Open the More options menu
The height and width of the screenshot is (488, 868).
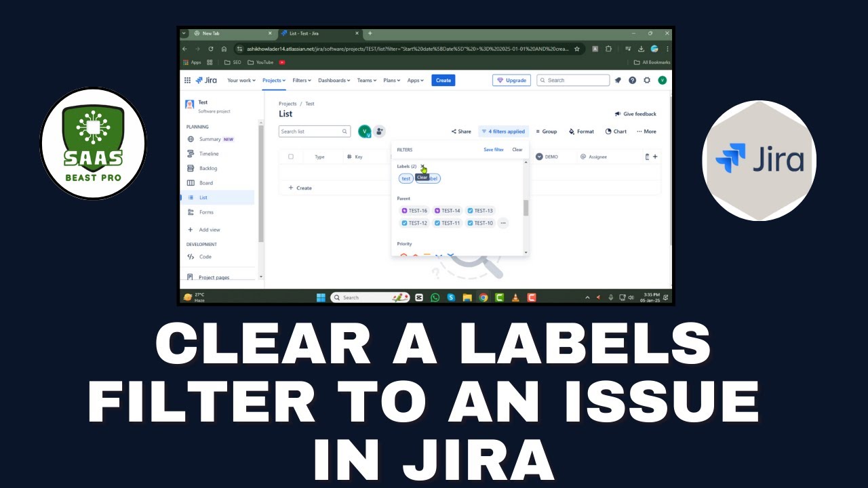click(x=646, y=131)
